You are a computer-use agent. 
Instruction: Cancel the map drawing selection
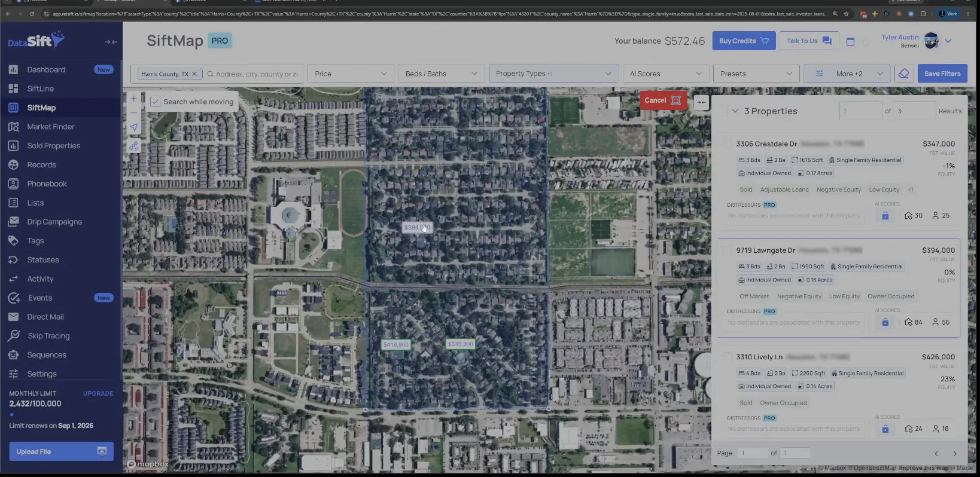(663, 100)
